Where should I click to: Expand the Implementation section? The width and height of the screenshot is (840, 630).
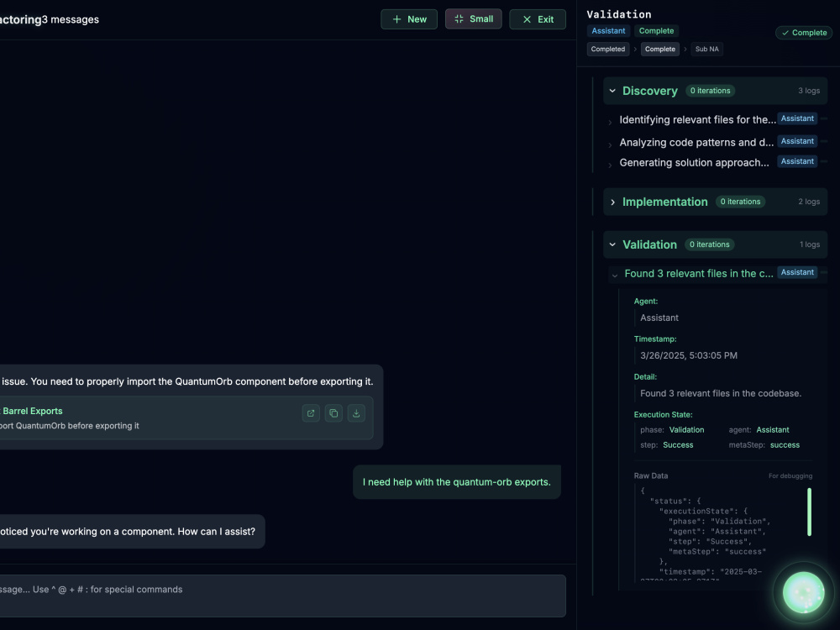[x=612, y=202]
